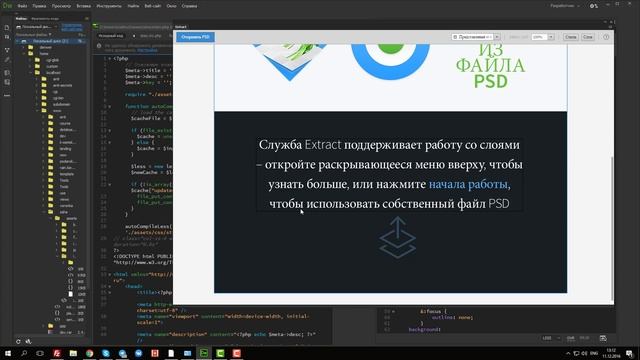Select the cgi-glob folder
640x360 pixels.
(52, 60)
